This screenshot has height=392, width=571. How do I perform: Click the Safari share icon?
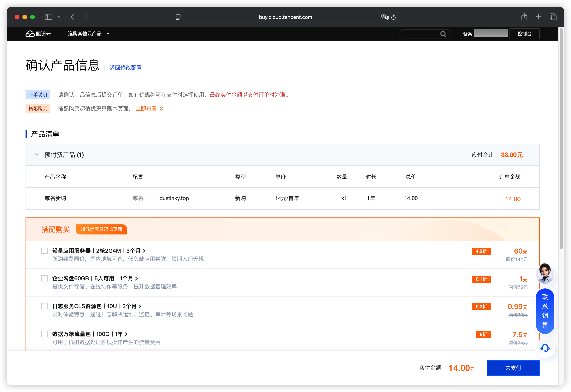point(524,17)
